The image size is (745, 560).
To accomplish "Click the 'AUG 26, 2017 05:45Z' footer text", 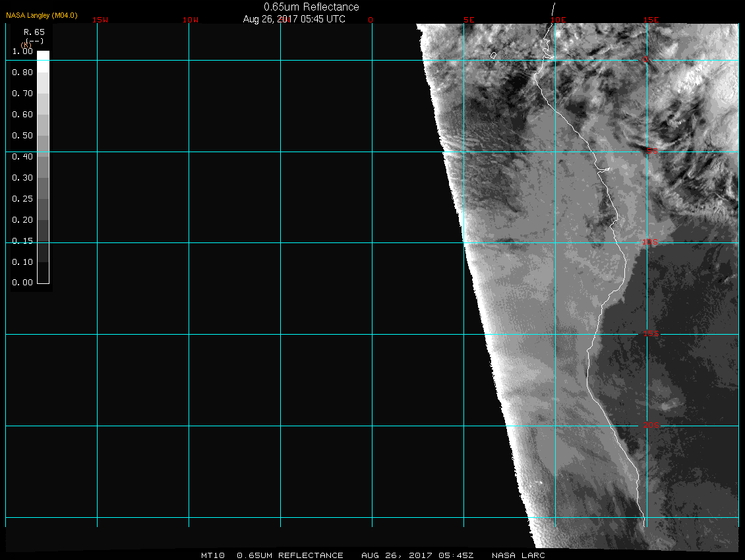I will 417,555.
